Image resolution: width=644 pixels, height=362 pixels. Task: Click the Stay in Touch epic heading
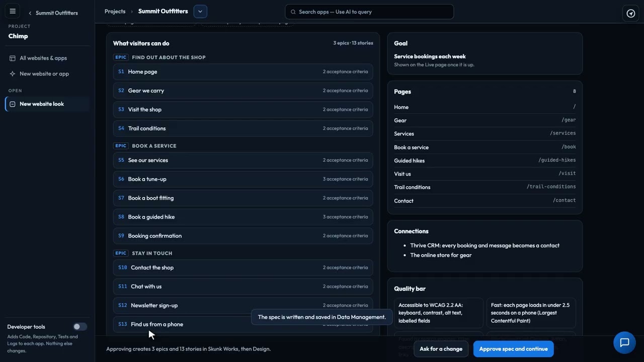pos(152,253)
